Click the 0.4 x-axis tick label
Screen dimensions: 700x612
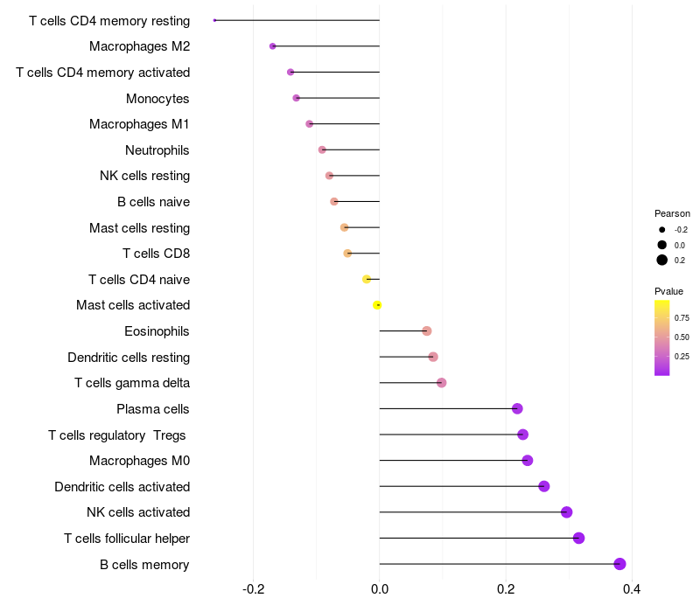click(x=632, y=589)
